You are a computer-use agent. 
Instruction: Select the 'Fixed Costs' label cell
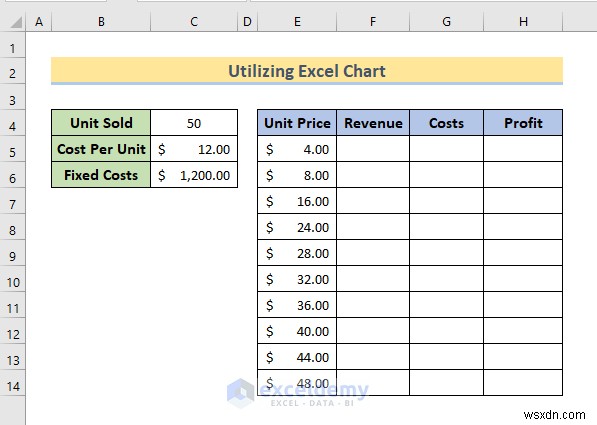tap(101, 175)
